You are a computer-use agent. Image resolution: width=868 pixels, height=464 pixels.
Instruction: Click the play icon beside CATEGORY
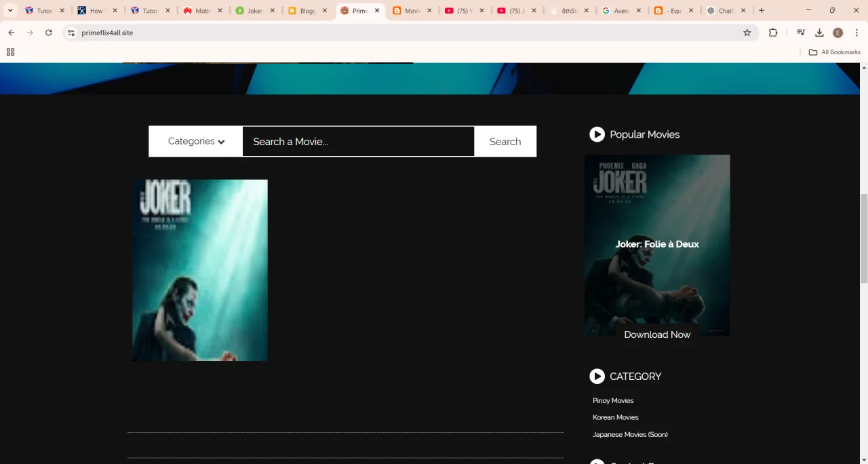(x=597, y=376)
